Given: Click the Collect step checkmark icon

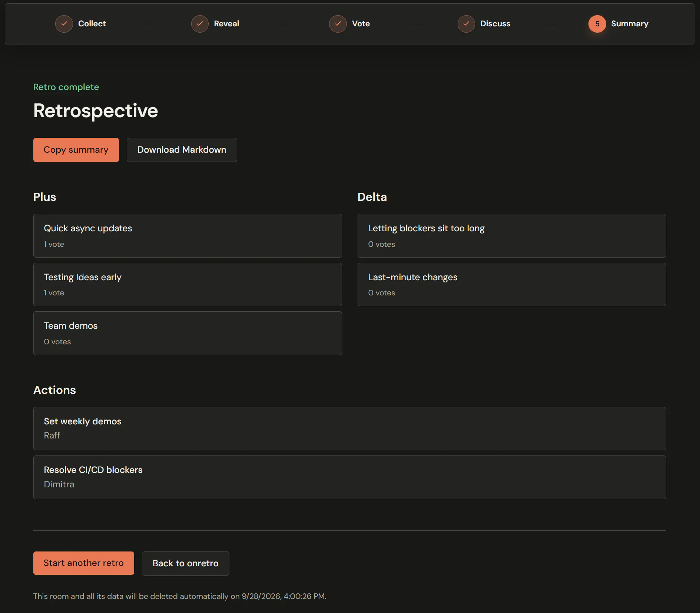Looking at the screenshot, I should pos(64,24).
